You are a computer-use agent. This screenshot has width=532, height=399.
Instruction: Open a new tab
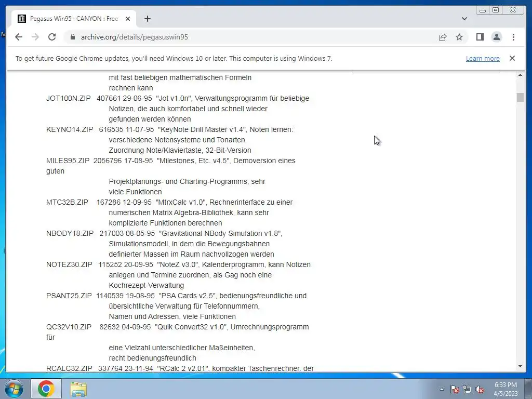tap(147, 19)
